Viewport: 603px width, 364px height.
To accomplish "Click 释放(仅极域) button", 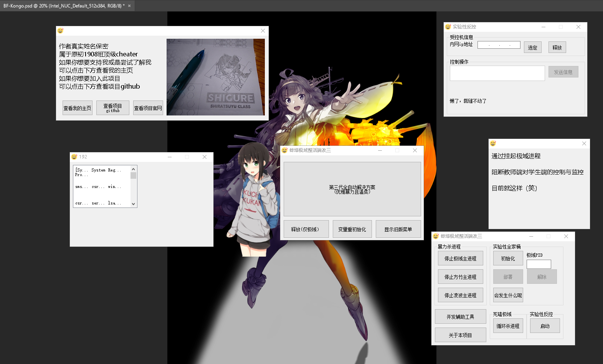I will click(x=306, y=229).
